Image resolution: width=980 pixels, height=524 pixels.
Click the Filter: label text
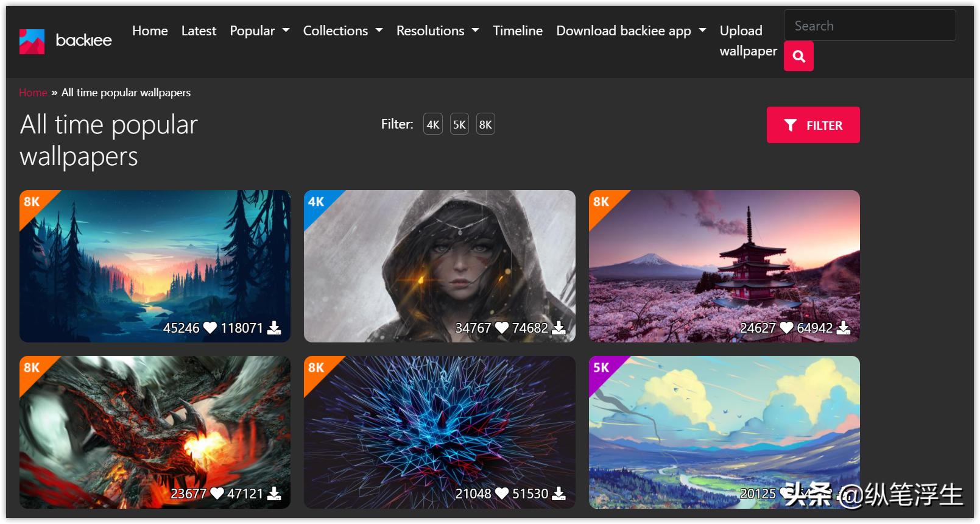click(397, 124)
